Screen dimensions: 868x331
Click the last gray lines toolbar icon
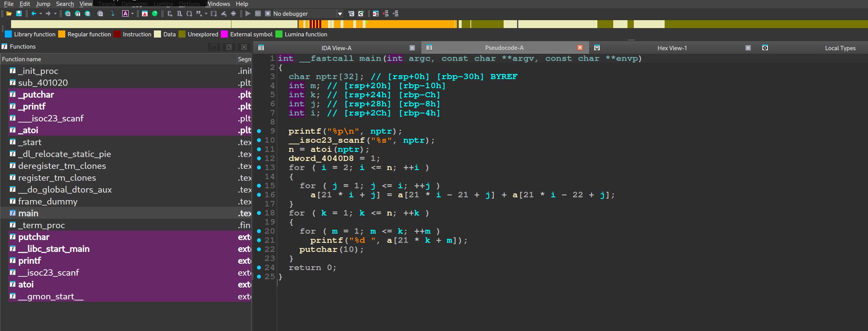pyautogui.click(x=395, y=13)
